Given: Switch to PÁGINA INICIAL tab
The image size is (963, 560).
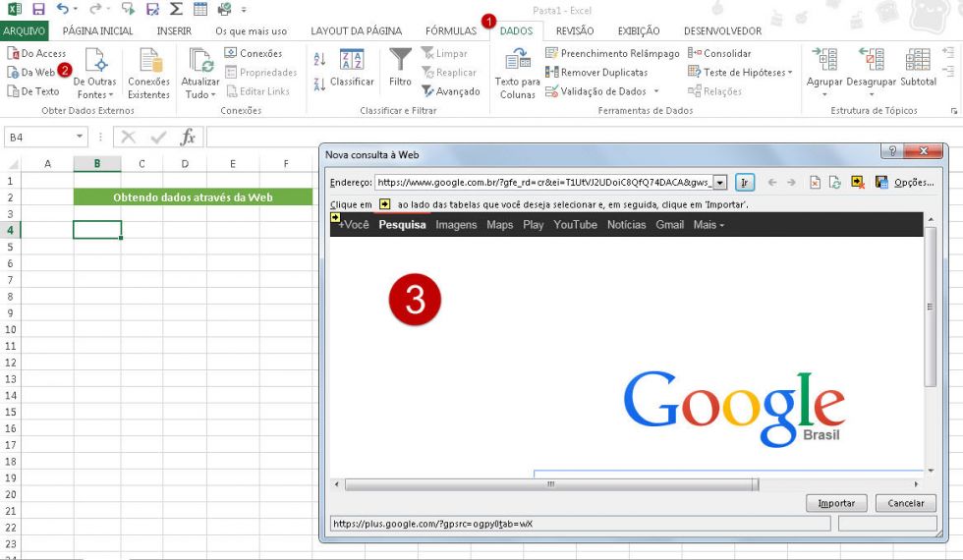Looking at the screenshot, I should pos(97,30).
